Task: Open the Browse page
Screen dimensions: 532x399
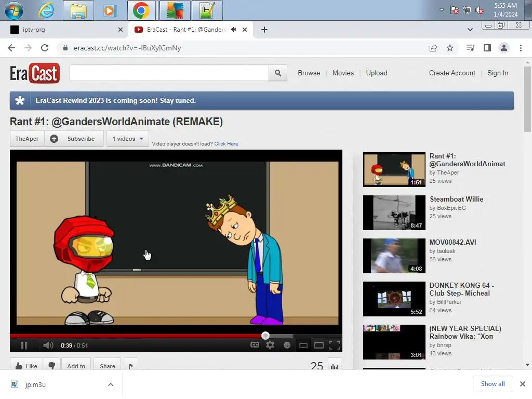Action: coord(309,73)
